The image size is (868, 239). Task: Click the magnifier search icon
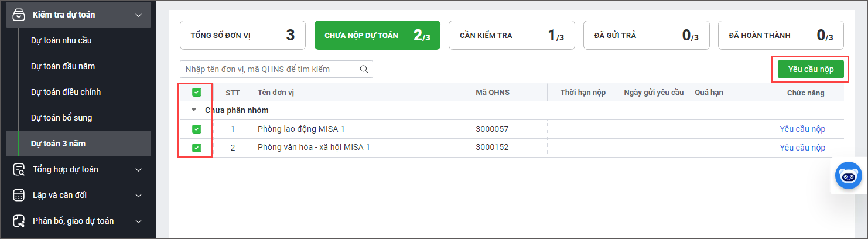(x=364, y=69)
